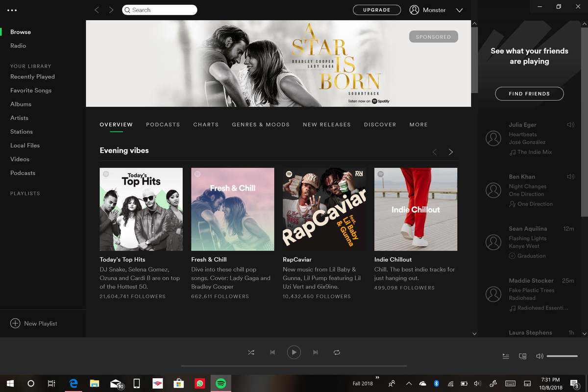Screen dimensions: 588x392
Task: Show previous Evening vibes playlists
Action: (434, 152)
